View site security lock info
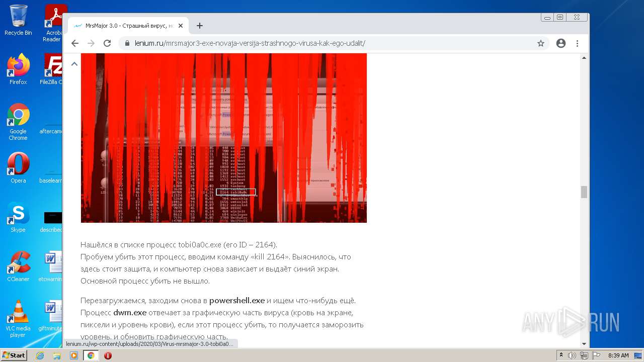Viewport: 644px width, 362px height. [127, 43]
